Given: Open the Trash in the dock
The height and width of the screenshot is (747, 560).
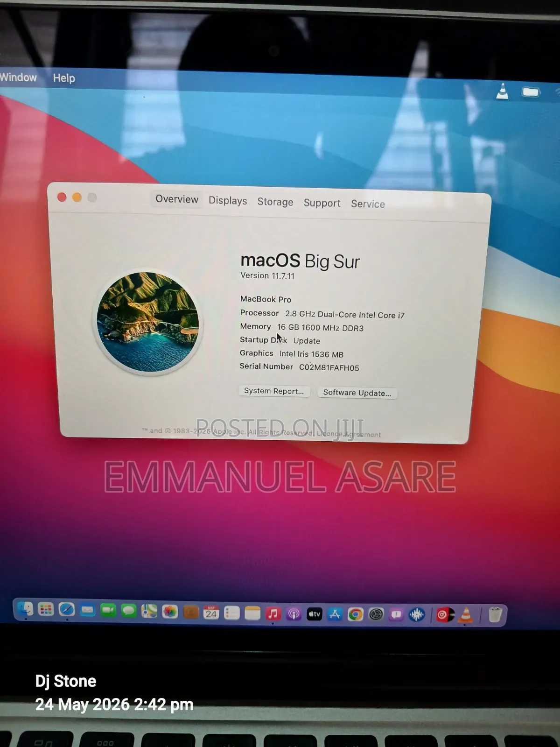Looking at the screenshot, I should 495,615.
